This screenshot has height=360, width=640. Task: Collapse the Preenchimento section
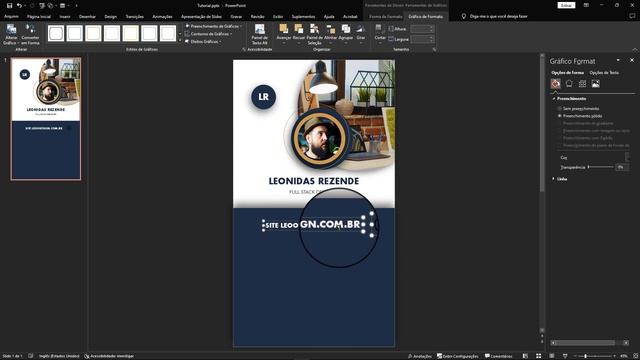pos(554,99)
